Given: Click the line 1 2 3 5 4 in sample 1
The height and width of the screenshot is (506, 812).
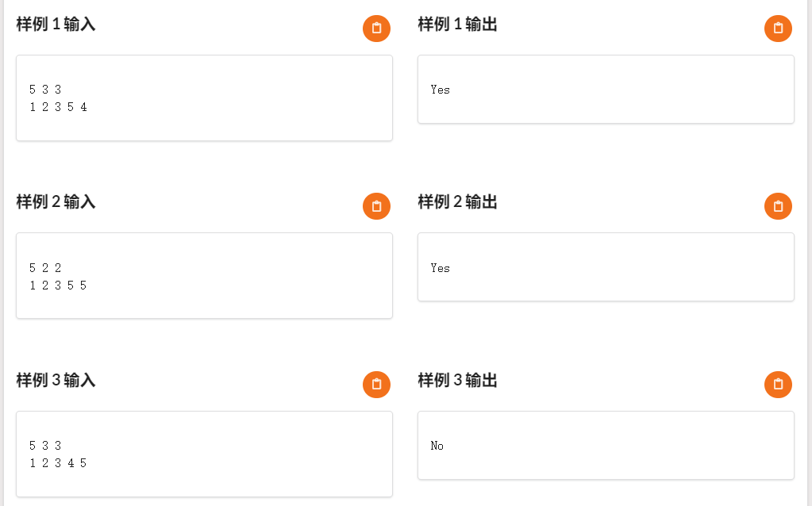Looking at the screenshot, I should [58, 107].
